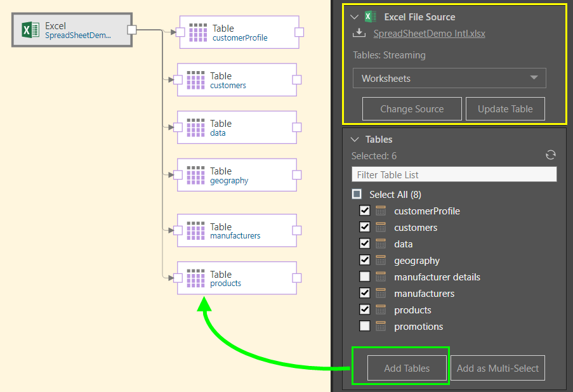Collapse the Tables section
The image size is (573, 392).
click(355, 140)
